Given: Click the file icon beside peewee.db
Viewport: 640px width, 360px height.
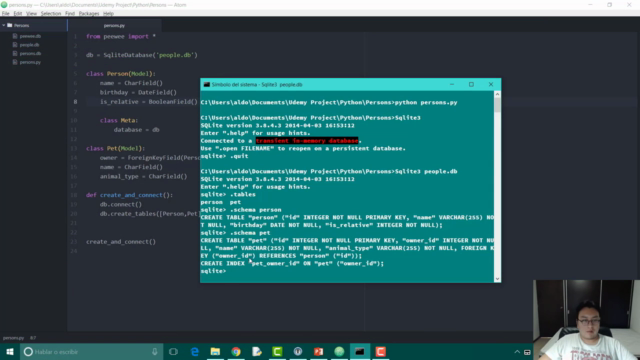Looking at the screenshot, I should tap(15, 36).
